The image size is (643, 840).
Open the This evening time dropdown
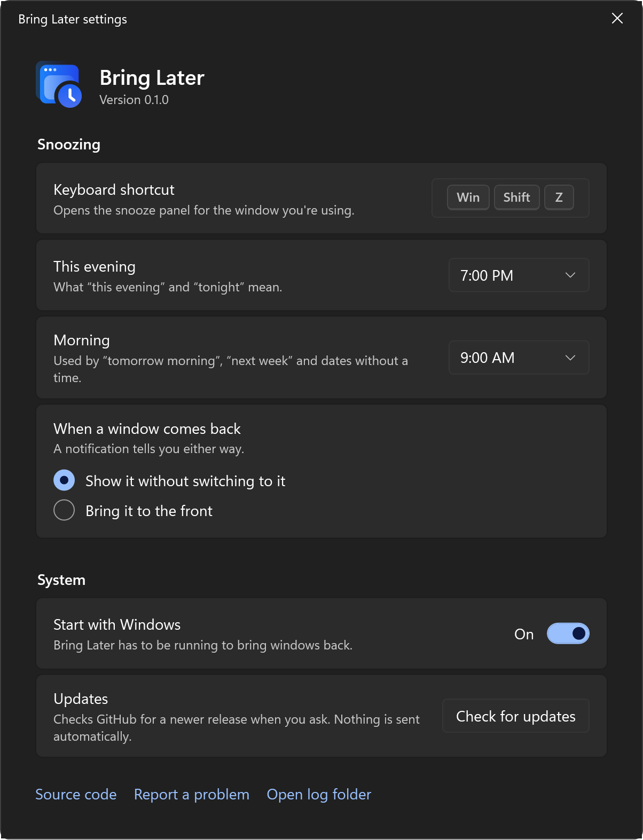tap(519, 275)
